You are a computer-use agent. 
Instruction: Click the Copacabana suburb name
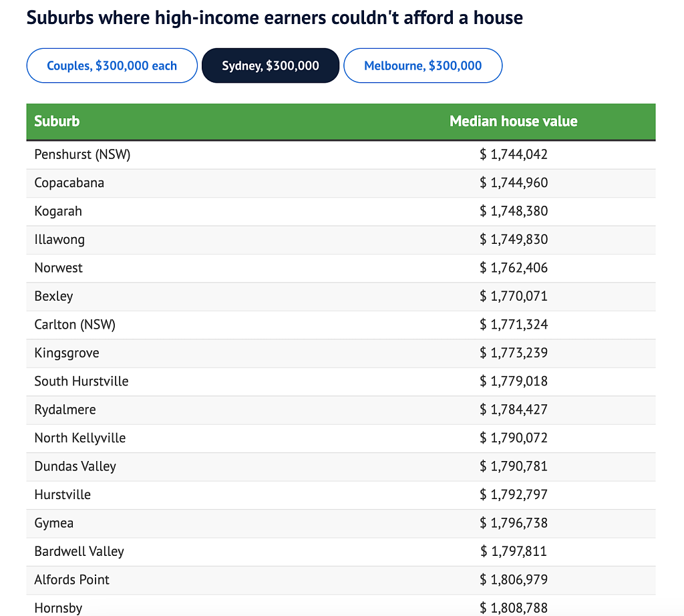coord(69,183)
